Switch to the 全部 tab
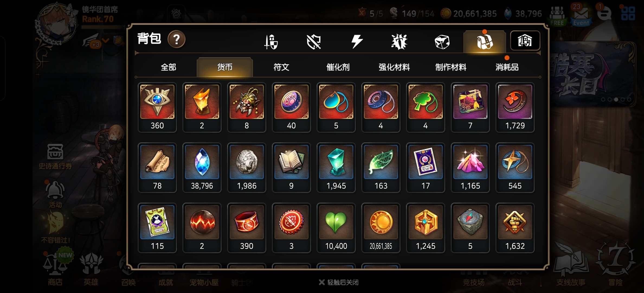 [x=168, y=67]
